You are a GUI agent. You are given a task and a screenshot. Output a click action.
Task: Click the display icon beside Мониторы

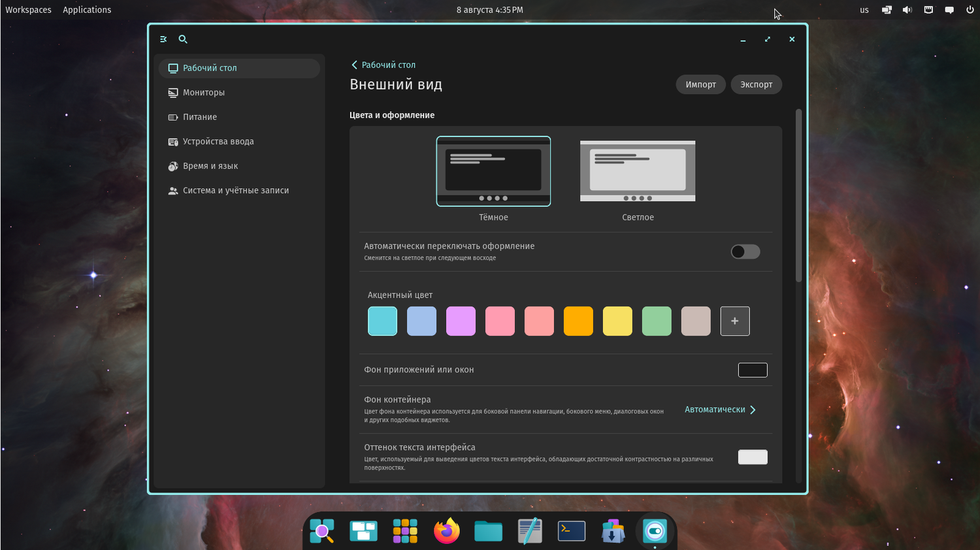(173, 93)
